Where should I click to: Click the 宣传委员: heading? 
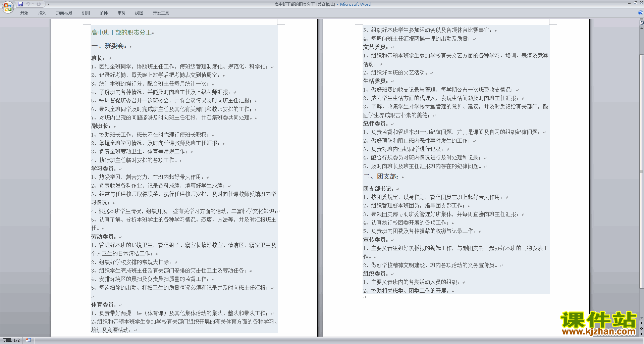click(x=376, y=240)
